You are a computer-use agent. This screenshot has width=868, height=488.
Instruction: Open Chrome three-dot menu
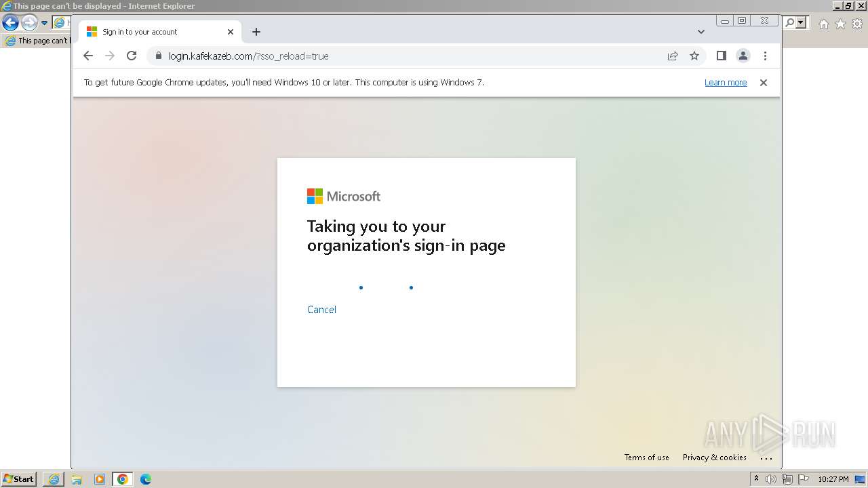(765, 56)
